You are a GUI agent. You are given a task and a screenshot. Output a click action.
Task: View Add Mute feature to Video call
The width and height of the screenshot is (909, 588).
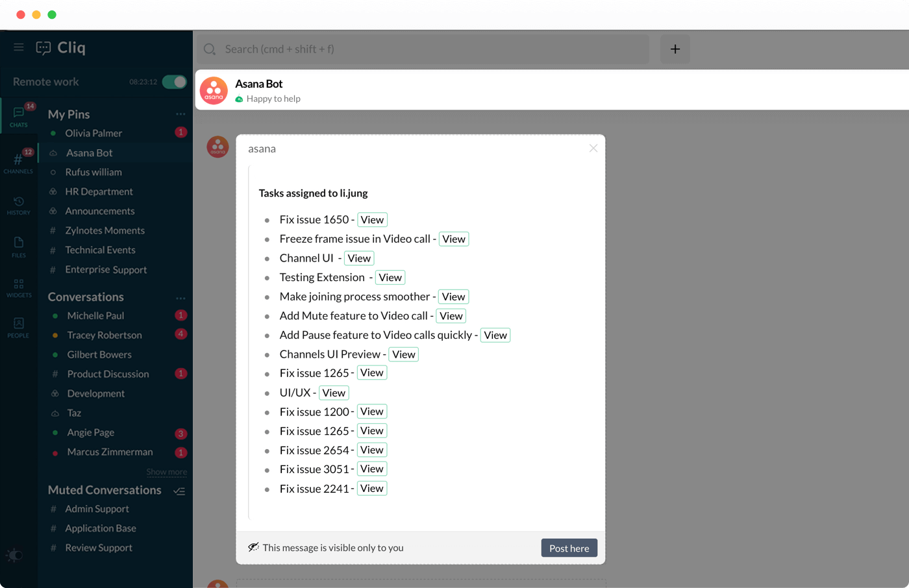(451, 316)
